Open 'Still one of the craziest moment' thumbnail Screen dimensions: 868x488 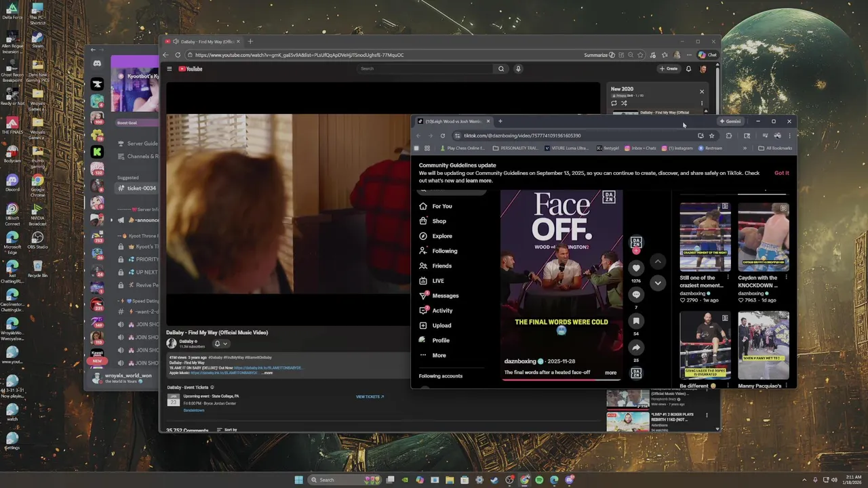pyautogui.click(x=705, y=237)
